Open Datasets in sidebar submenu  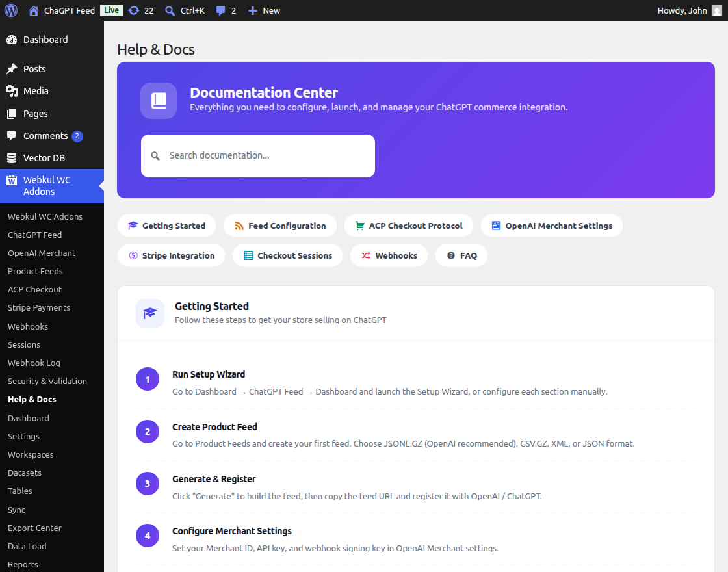pyautogui.click(x=25, y=473)
